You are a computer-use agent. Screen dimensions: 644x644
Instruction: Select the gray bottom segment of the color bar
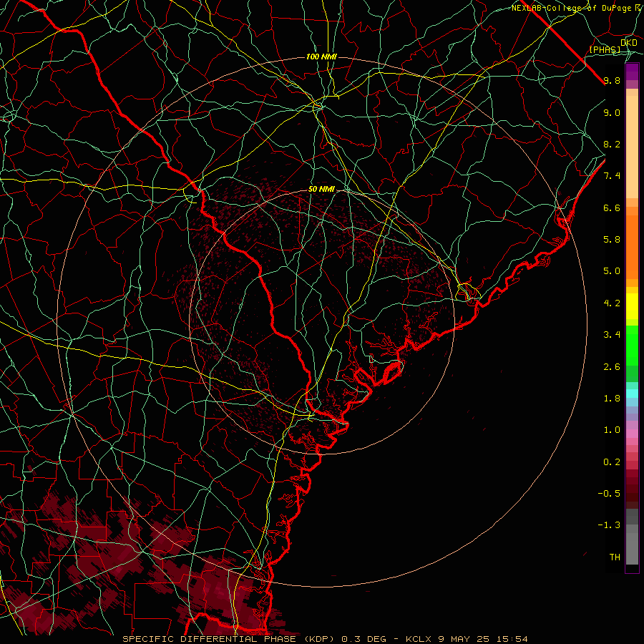632,549
